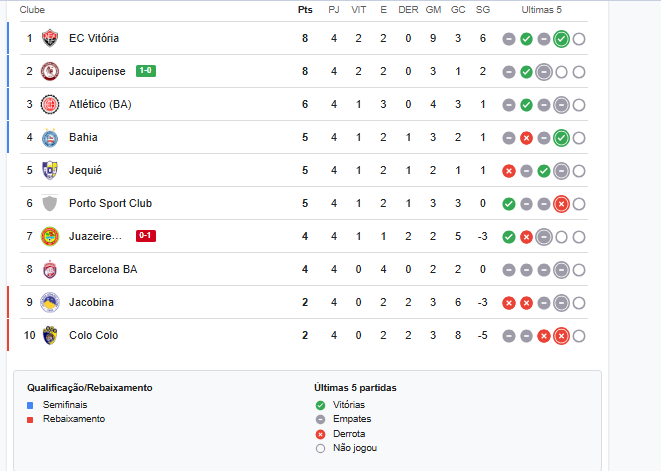Click the blue Semifinais legend swatch
661x471 pixels.
pyautogui.click(x=30, y=405)
